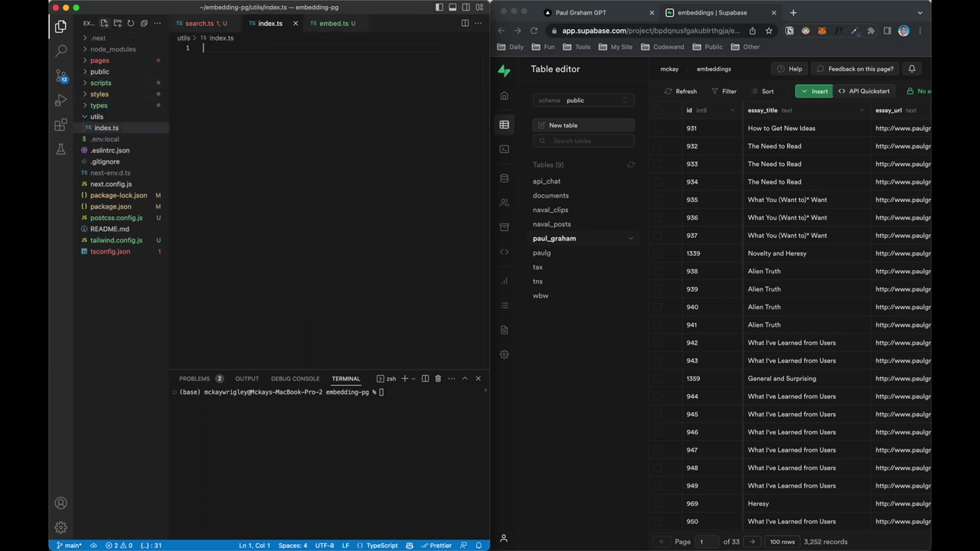Viewport: 980px width, 551px height.
Task: Split the editor right
Action: pyautogui.click(x=465, y=23)
